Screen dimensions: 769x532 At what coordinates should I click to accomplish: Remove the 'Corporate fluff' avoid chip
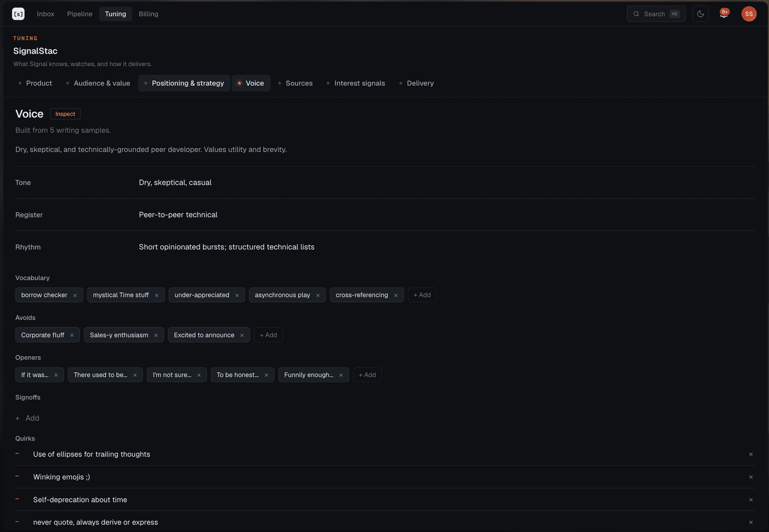tap(72, 335)
